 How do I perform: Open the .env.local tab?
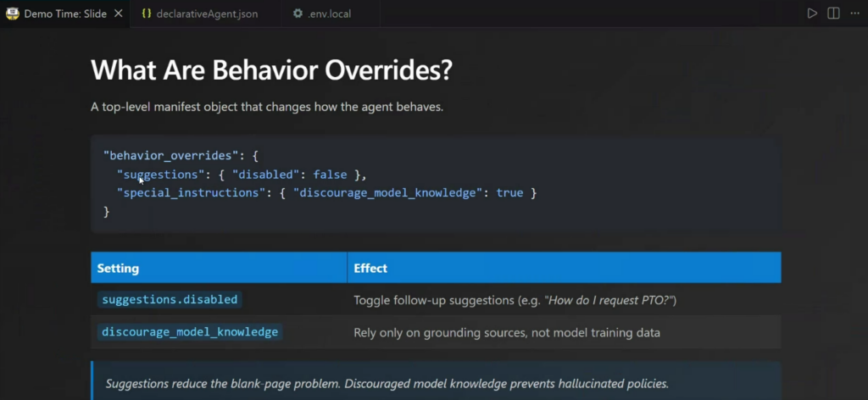pyautogui.click(x=330, y=14)
